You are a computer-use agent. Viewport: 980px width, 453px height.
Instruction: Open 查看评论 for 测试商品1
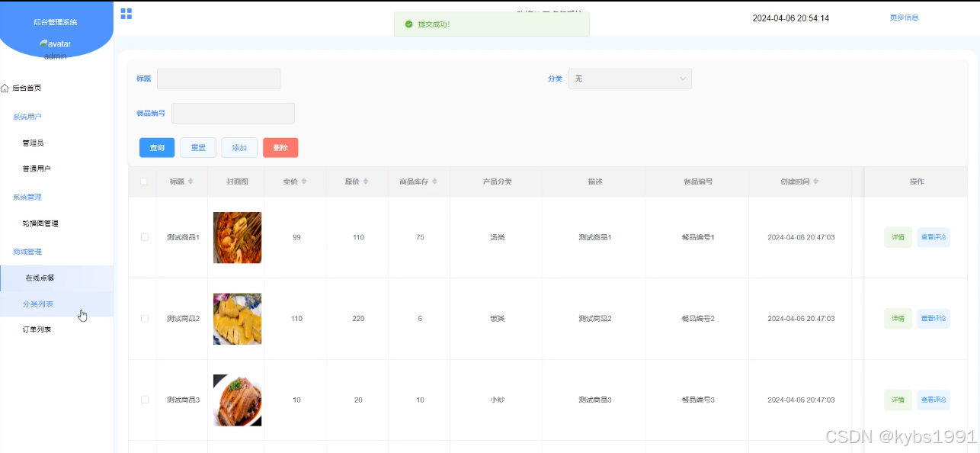pos(934,237)
